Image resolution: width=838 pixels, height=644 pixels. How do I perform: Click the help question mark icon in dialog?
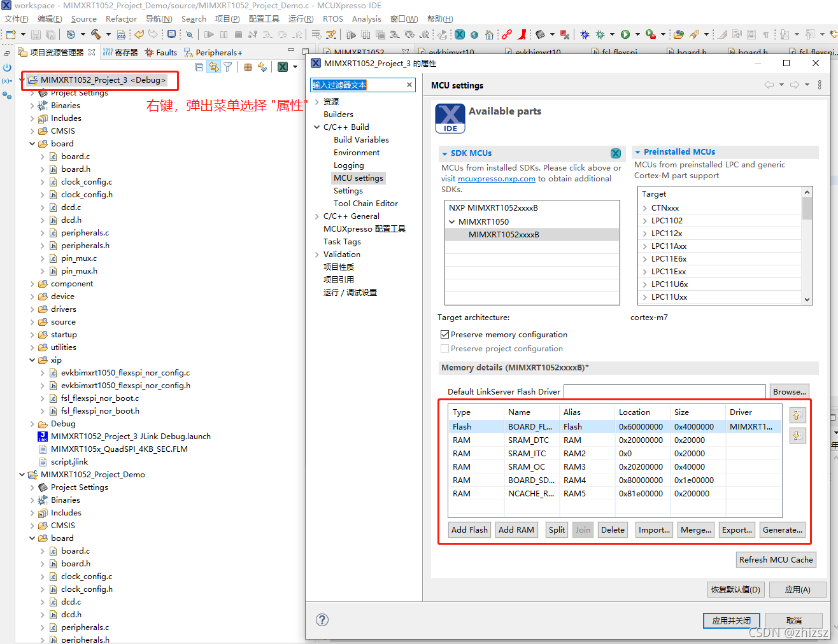322,620
